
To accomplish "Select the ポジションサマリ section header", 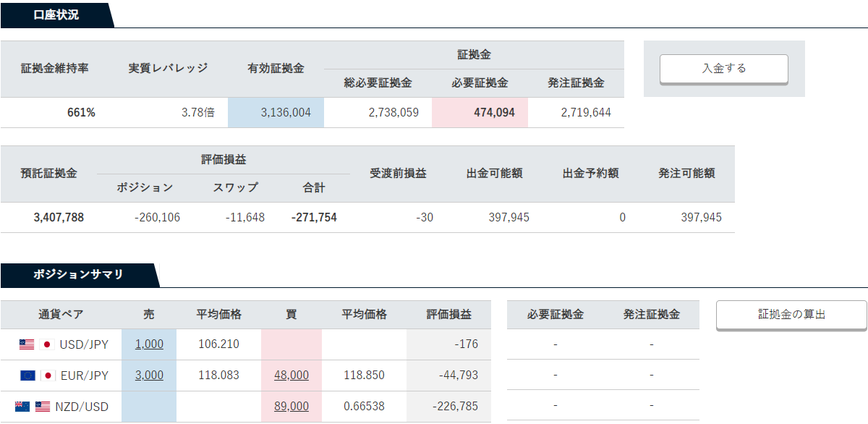I will point(78,274).
